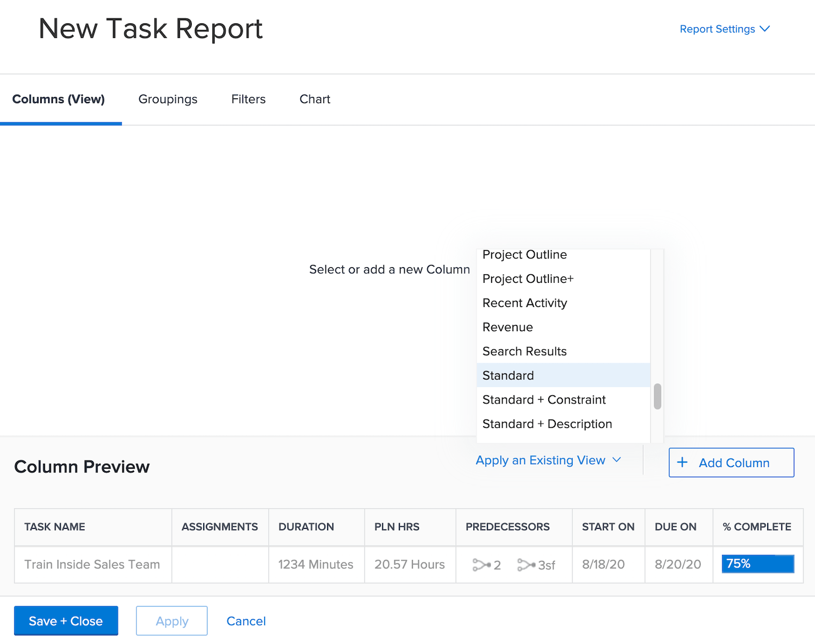815x644 pixels.
Task: Click the Apply button
Action: pos(172,621)
